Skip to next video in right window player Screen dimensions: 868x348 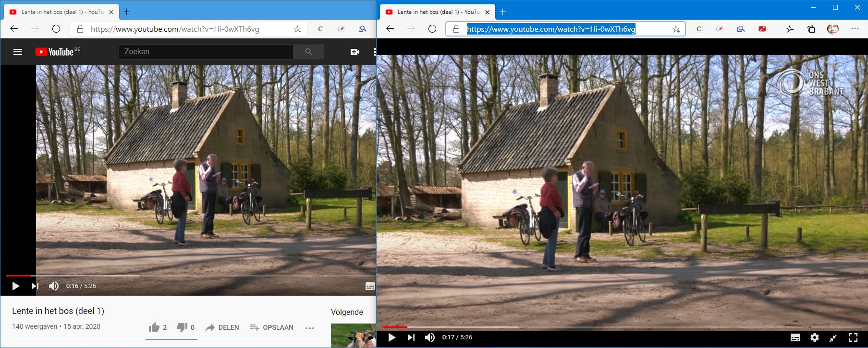(411, 337)
